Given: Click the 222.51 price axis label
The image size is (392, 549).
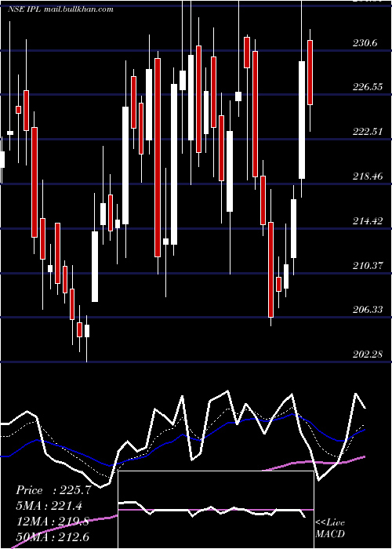Looking at the screenshot, I should [367, 132].
